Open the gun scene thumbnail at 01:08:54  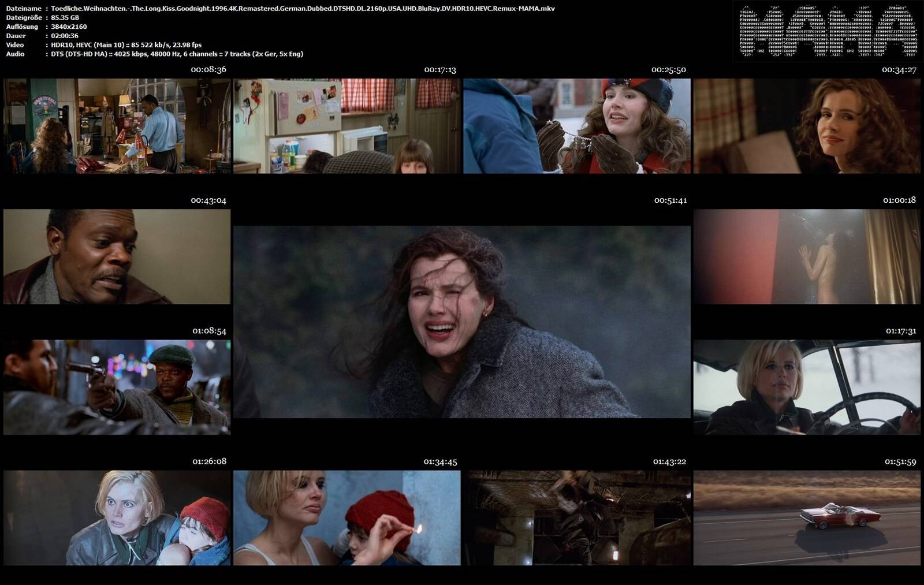pyautogui.click(x=117, y=387)
